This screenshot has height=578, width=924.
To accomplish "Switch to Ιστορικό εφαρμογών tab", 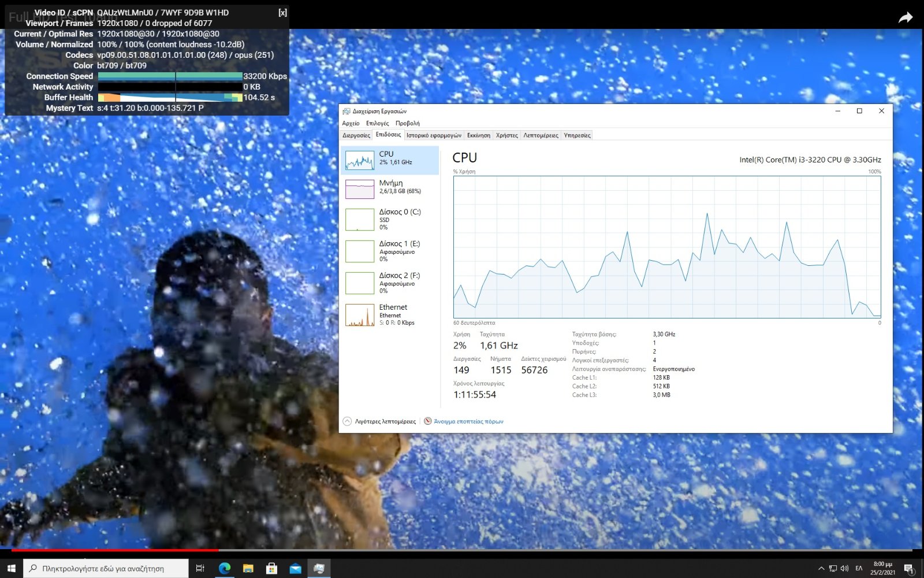I will pos(434,135).
